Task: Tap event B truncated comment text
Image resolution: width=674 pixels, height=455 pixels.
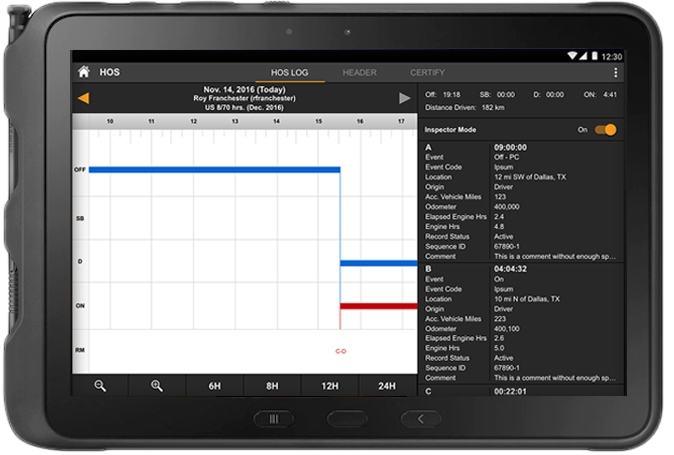Action: 555,378
